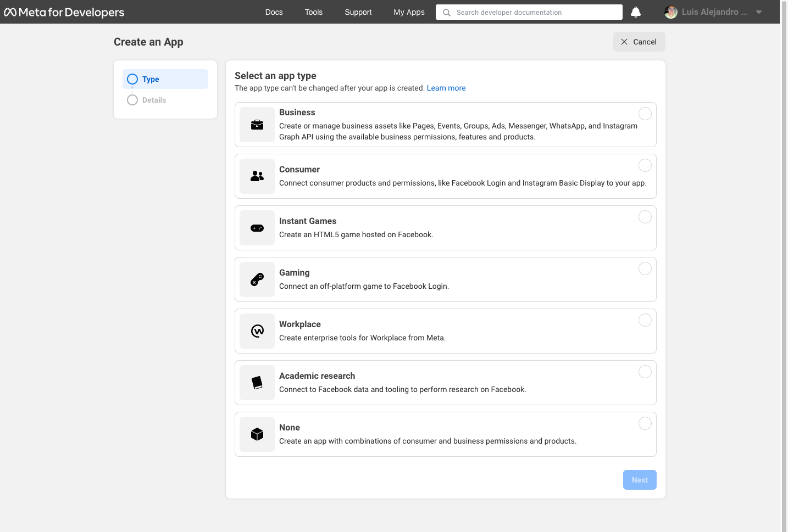Open the Support menu
The image size is (788, 532).
(x=358, y=12)
